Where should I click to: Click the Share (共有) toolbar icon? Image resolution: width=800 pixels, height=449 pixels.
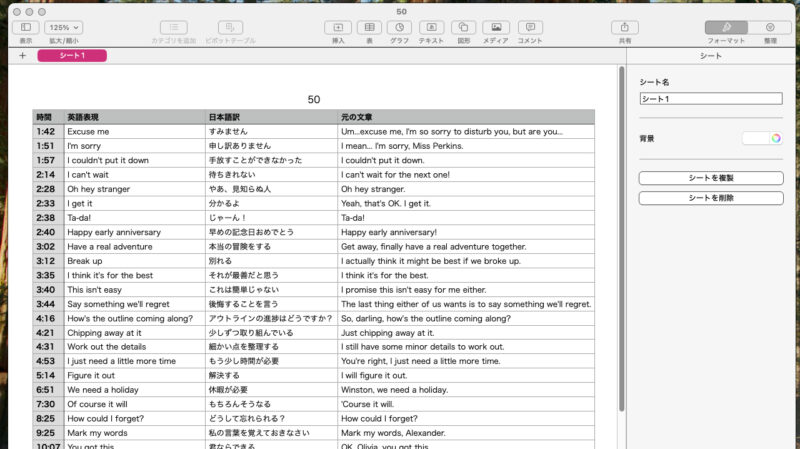(x=624, y=27)
